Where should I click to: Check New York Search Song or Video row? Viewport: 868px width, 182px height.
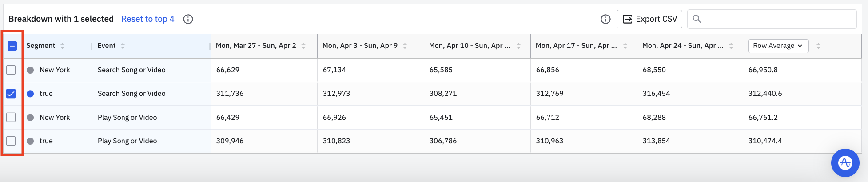11,70
